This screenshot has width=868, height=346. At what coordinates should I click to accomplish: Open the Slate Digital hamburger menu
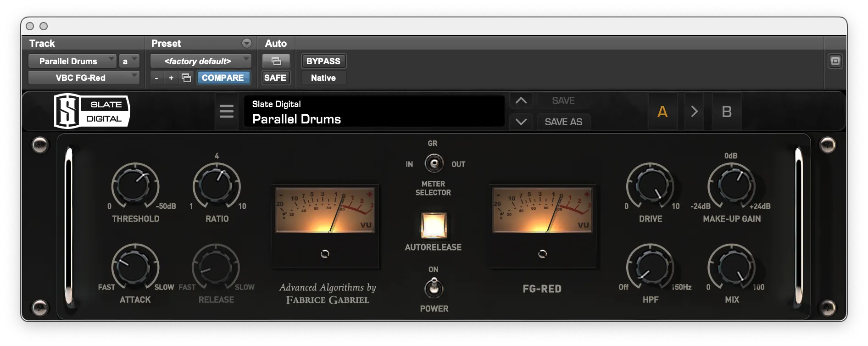[226, 111]
